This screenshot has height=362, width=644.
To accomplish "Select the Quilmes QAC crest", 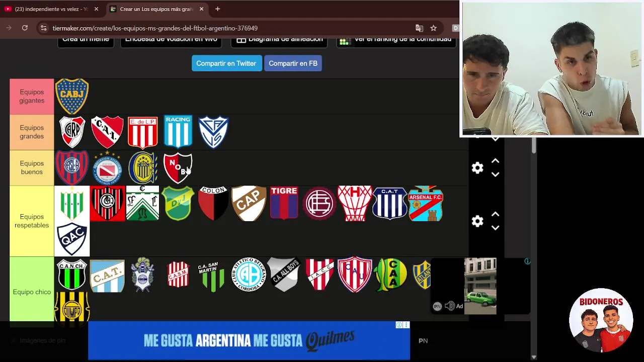I will click(72, 239).
